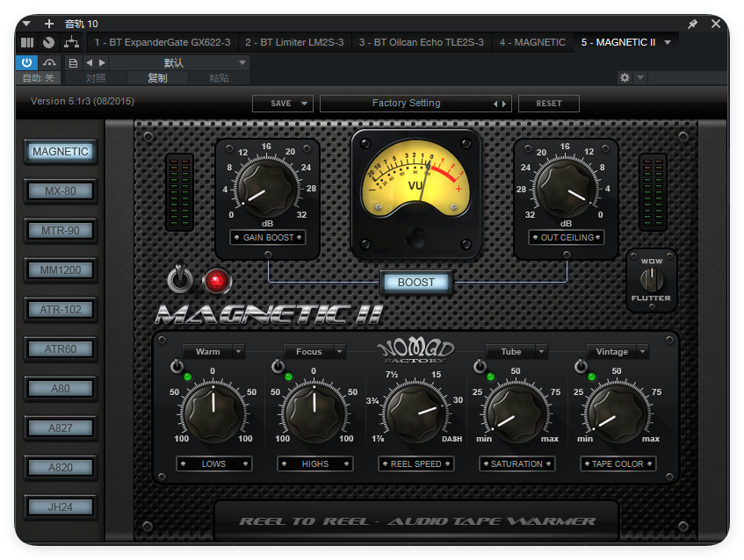The height and width of the screenshot is (560, 744).
Task: Toggle the TAPE COLOR section enable switch
Action: [x=581, y=366]
